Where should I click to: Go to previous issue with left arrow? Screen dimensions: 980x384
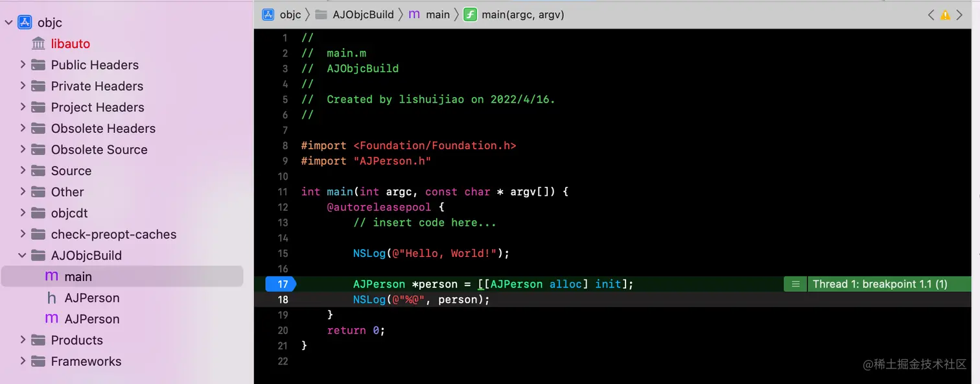pos(931,14)
